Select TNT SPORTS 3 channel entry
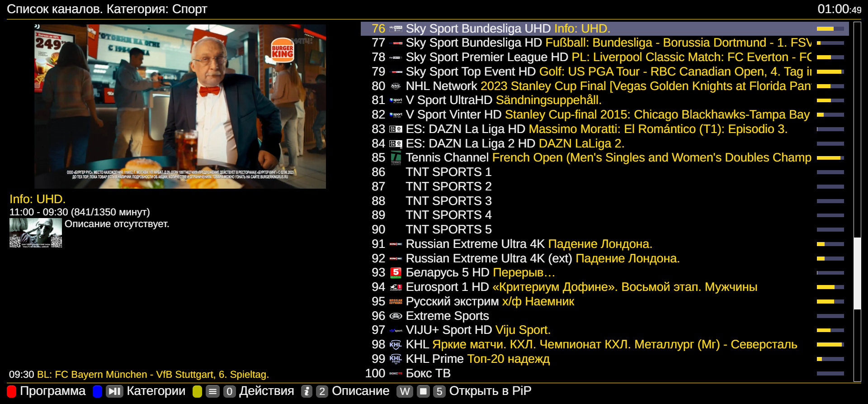This screenshot has height=404, width=868. click(448, 201)
